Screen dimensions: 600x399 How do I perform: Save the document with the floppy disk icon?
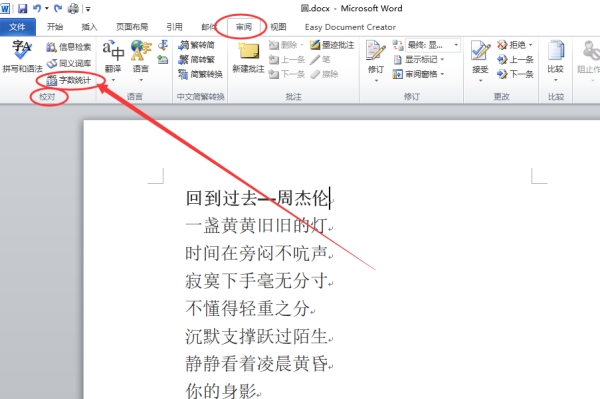[x=23, y=8]
